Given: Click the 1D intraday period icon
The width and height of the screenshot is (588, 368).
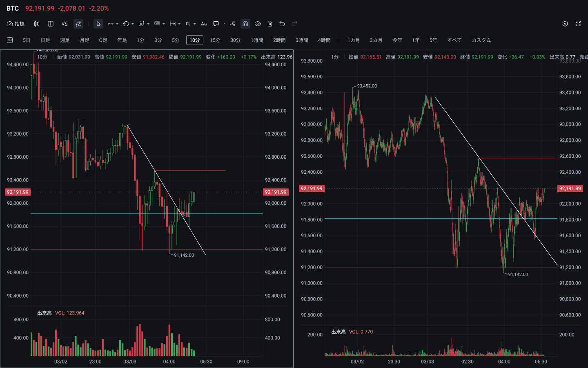Looking at the screenshot, I should click(x=10, y=40).
